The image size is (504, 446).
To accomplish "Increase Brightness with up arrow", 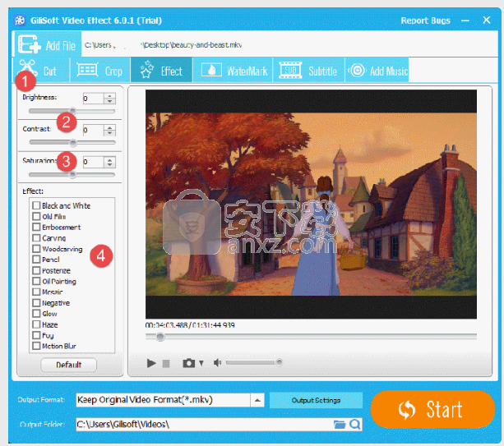I will point(110,95).
